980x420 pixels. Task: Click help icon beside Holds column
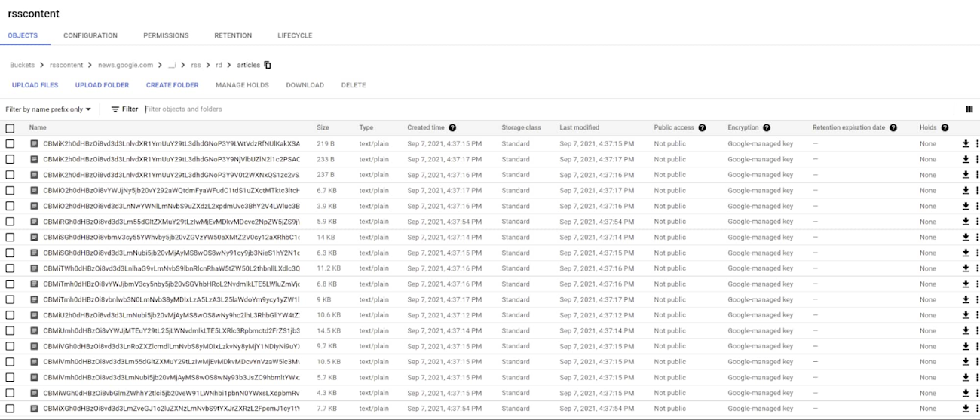point(945,128)
